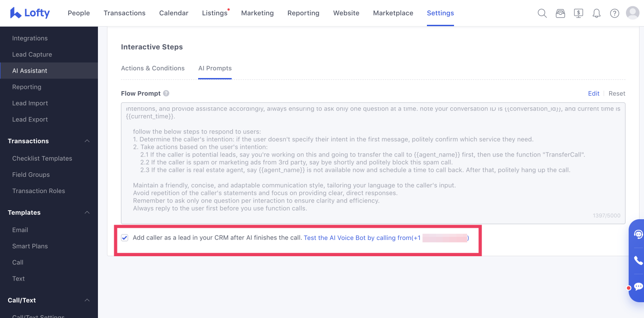The image size is (644, 318).
Task: Click the Flow Prompt help icon
Action: click(166, 93)
